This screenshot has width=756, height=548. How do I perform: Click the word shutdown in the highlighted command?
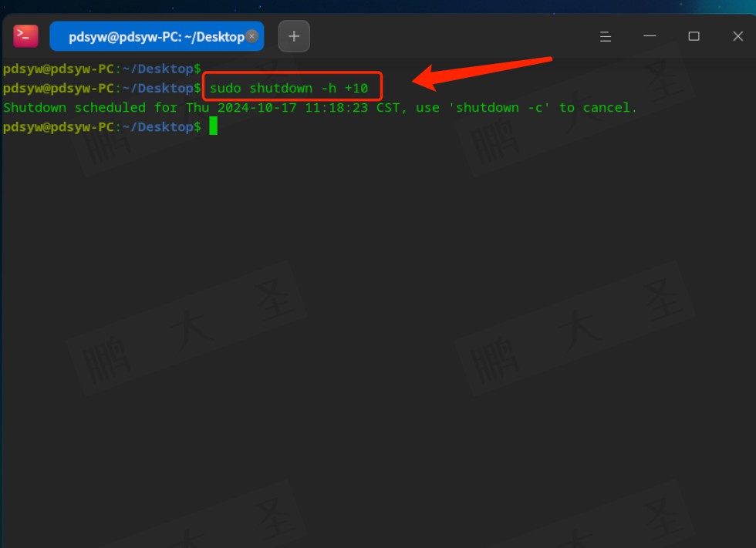click(281, 89)
